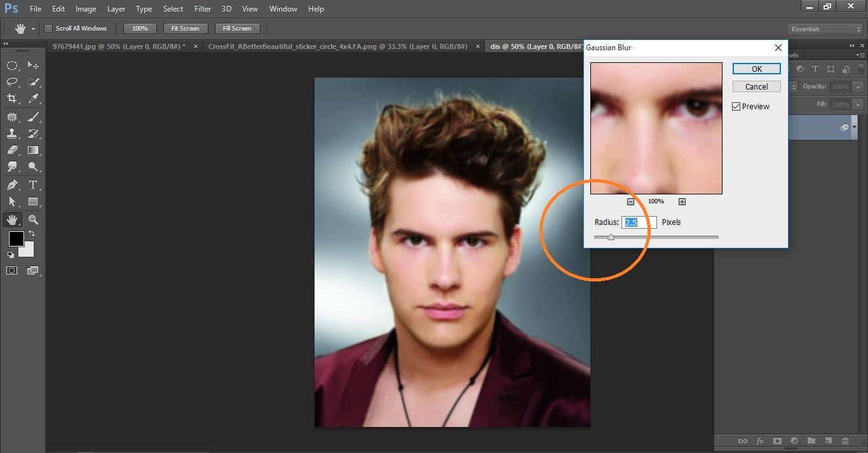Choose the Pen tool
The height and width of the screenshot is (453, 868).
pyautogui.click(x=13, y=185)
